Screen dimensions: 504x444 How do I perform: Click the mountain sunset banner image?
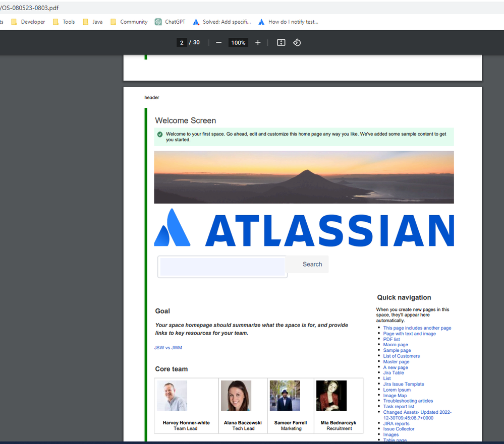point(304,177)
